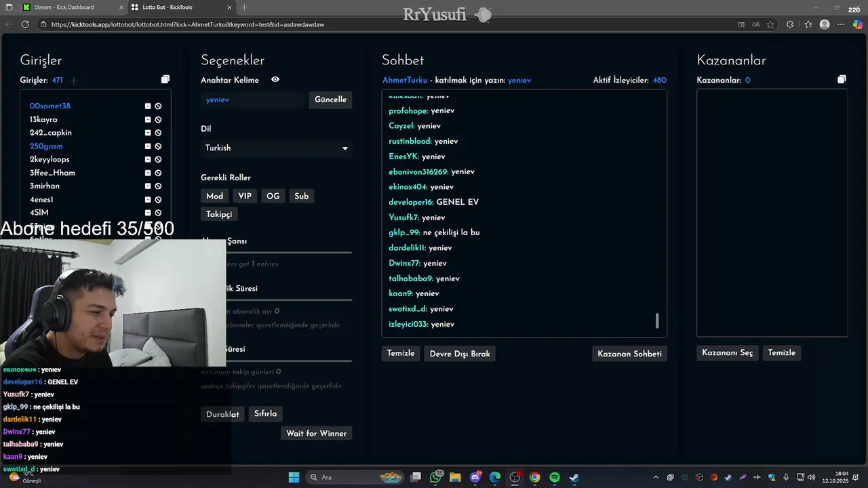Toggle the Takipçi required role

[219, 214]
